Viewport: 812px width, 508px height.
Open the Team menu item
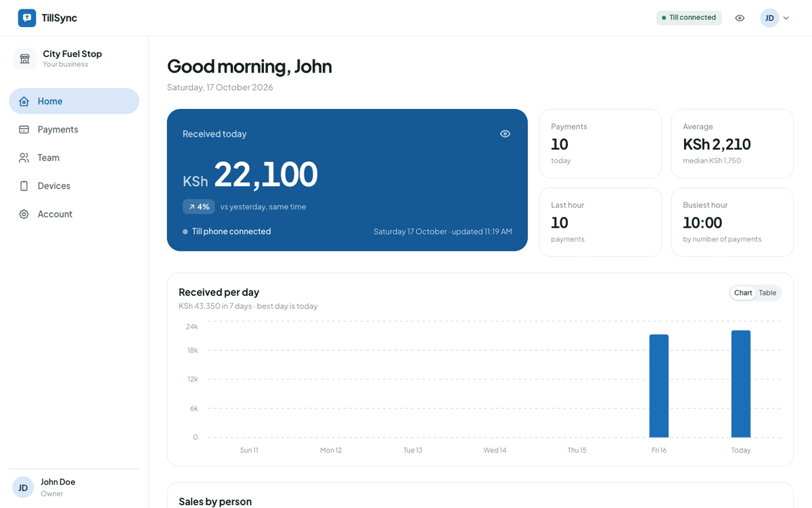(74, 158)
